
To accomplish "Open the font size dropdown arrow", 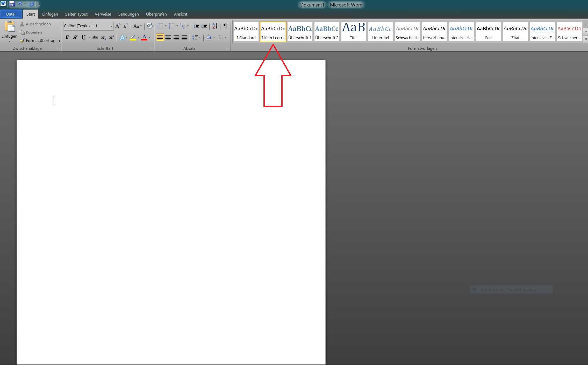I will [x=111, y=26].
